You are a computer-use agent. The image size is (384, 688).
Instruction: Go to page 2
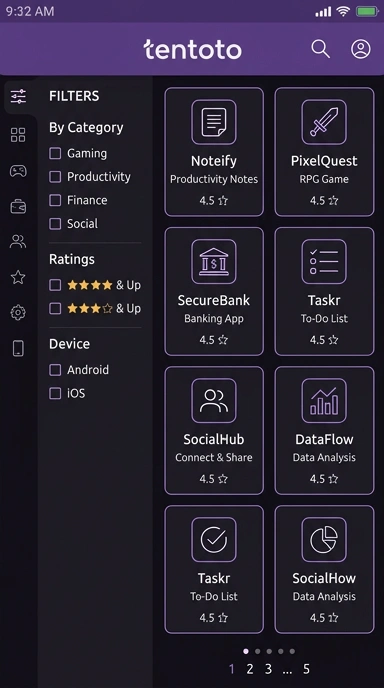(250, 669)
